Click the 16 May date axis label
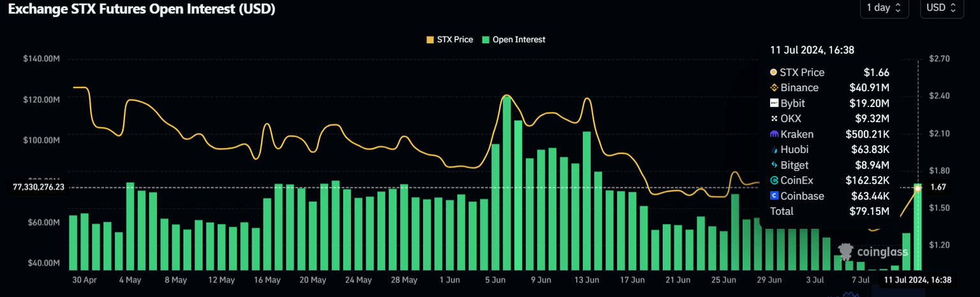The height and width of the screenshot is (297, 980). tap(267, 280)
